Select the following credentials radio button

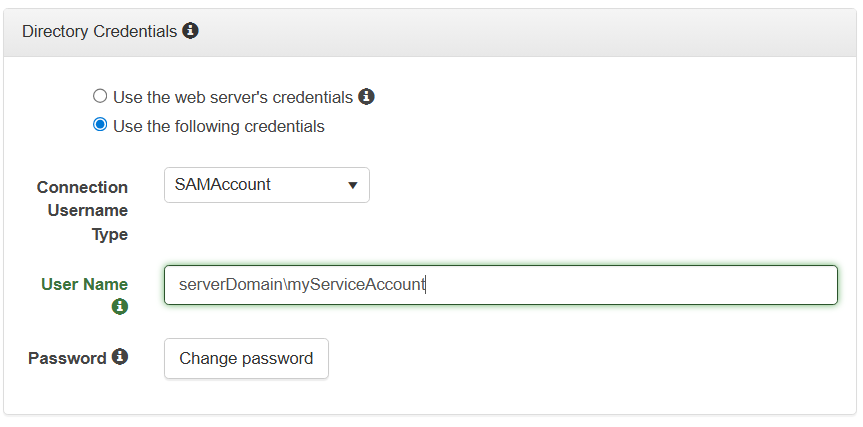coord(100,126)
